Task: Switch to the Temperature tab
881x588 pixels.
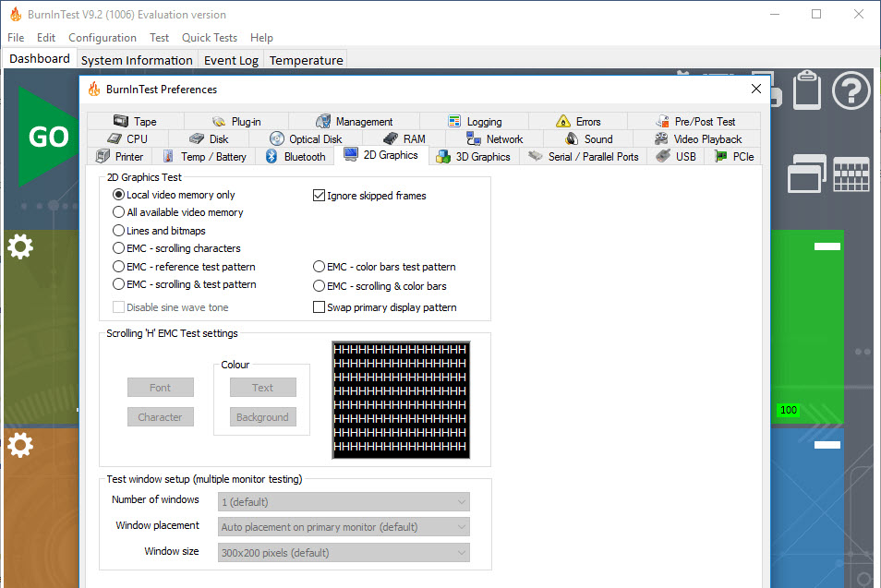Action: [307, 60]
